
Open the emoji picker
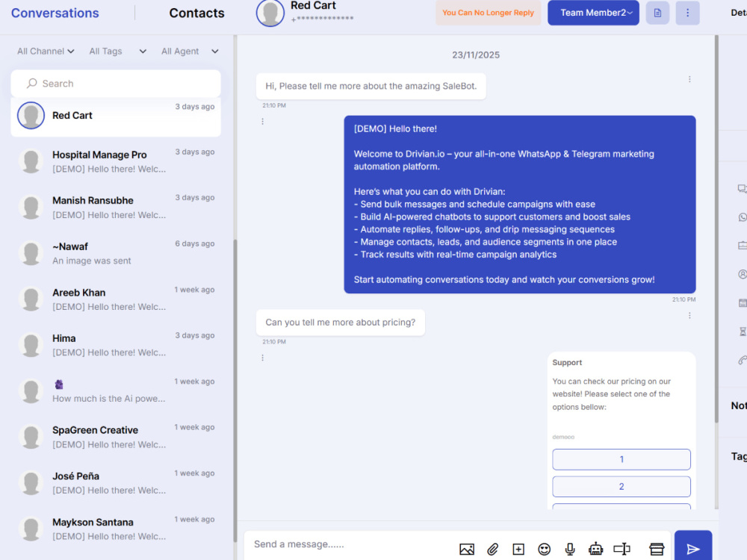[x=544, y=549]
